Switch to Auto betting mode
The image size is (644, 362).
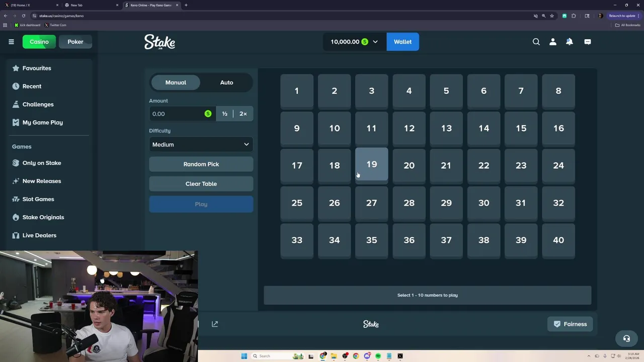(x=226, y=82)
